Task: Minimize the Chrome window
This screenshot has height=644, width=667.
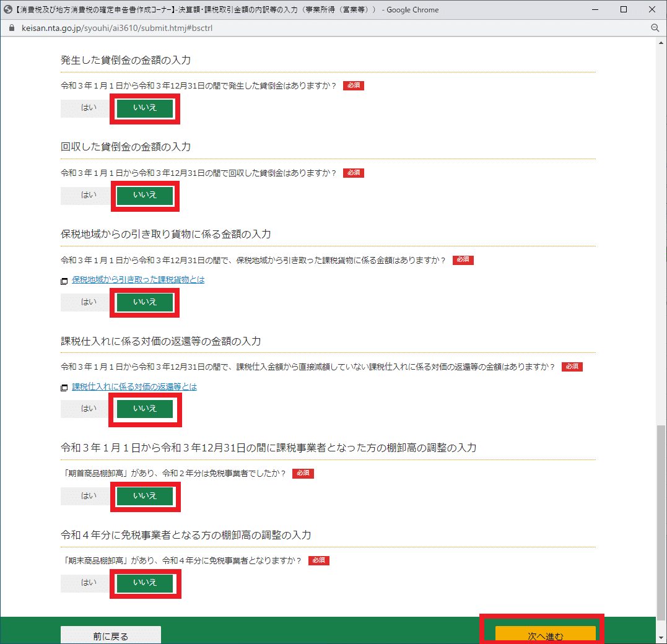Action: coord(595,9)
